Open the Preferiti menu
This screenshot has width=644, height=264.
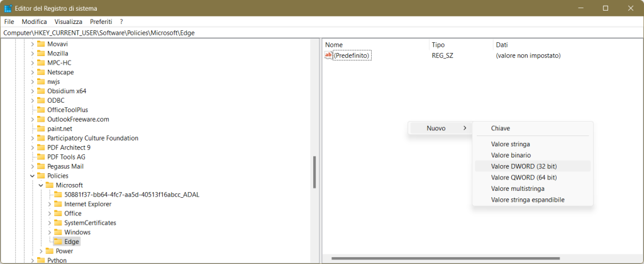(101, 21)
